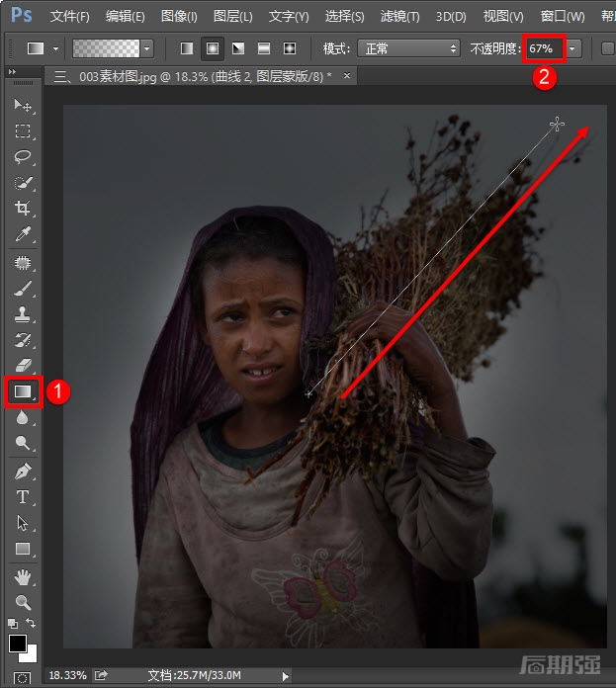
Task: Open the 3D(D) menu
Action: click(x=451, y=17)
